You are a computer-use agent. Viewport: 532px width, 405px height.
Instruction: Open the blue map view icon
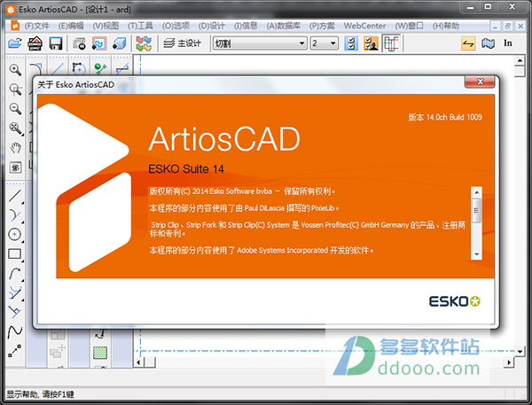click(x=488, y=43)
